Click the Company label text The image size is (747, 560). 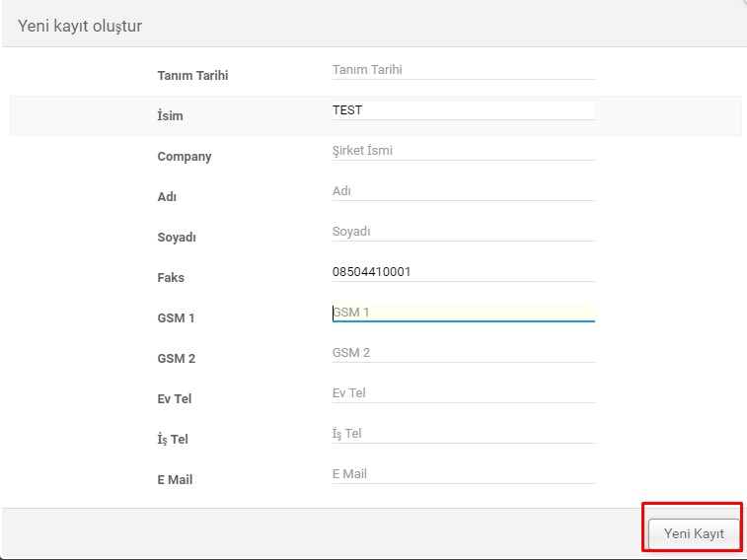coord(185,157)
